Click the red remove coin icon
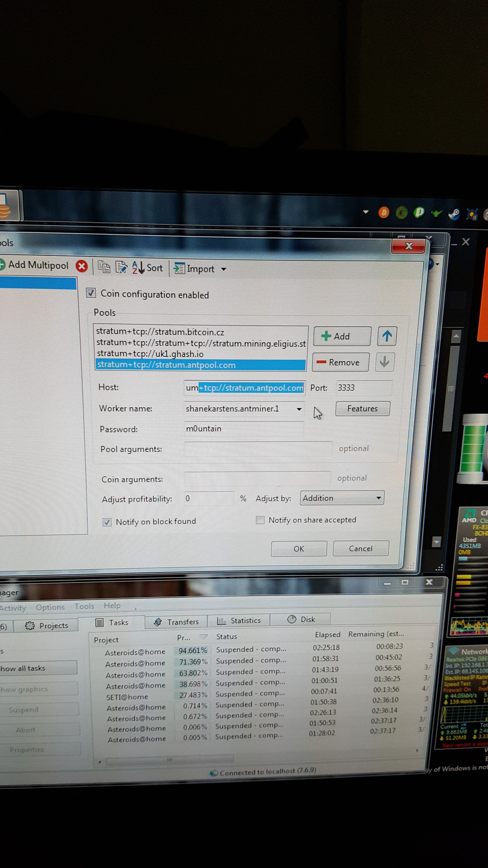 81,266
